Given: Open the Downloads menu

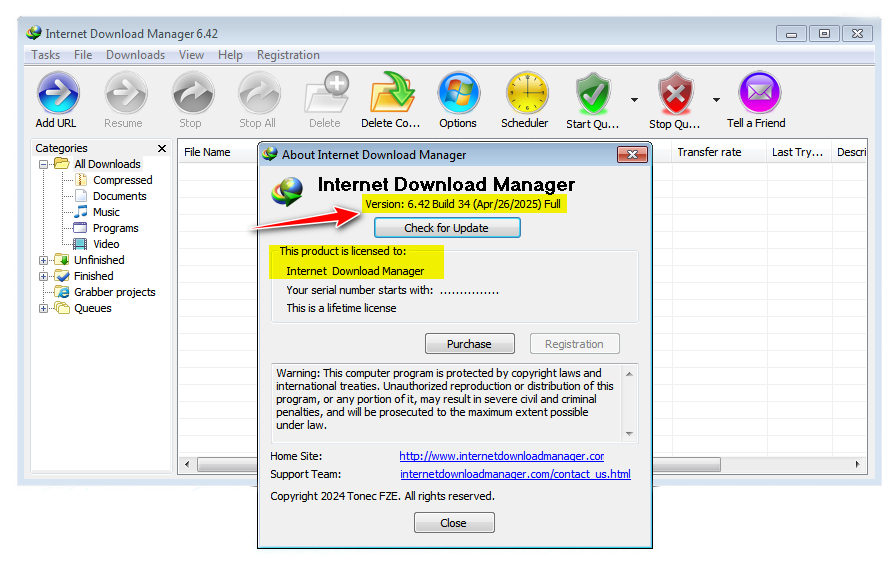Looking at the screenshot, I should pos(135,55).
